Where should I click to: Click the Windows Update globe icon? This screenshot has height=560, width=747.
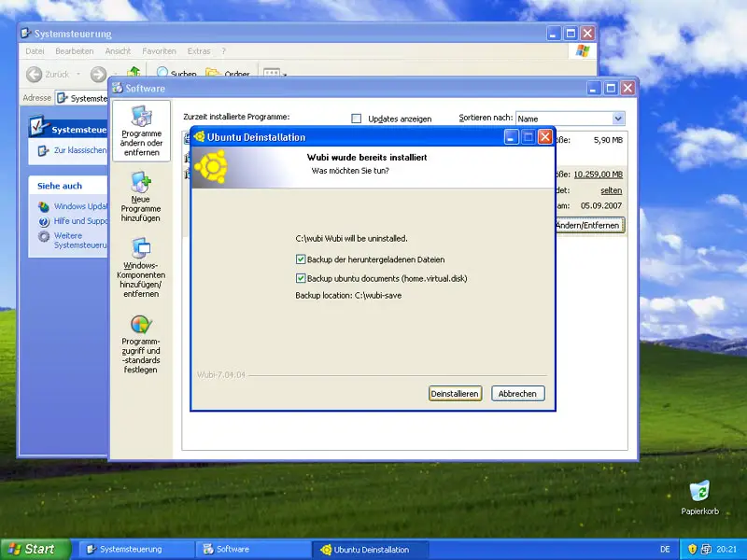44,206
